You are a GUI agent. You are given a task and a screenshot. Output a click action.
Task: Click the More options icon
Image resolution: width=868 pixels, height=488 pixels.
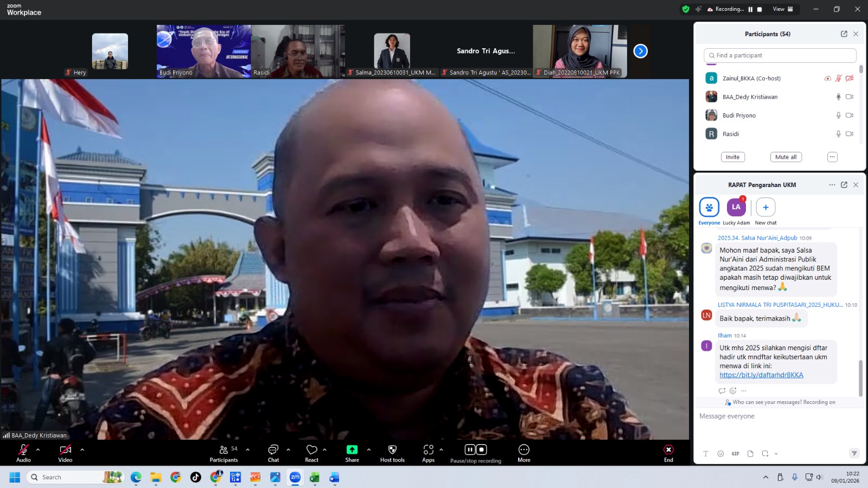pyautogui.click(x=524, y=450)
